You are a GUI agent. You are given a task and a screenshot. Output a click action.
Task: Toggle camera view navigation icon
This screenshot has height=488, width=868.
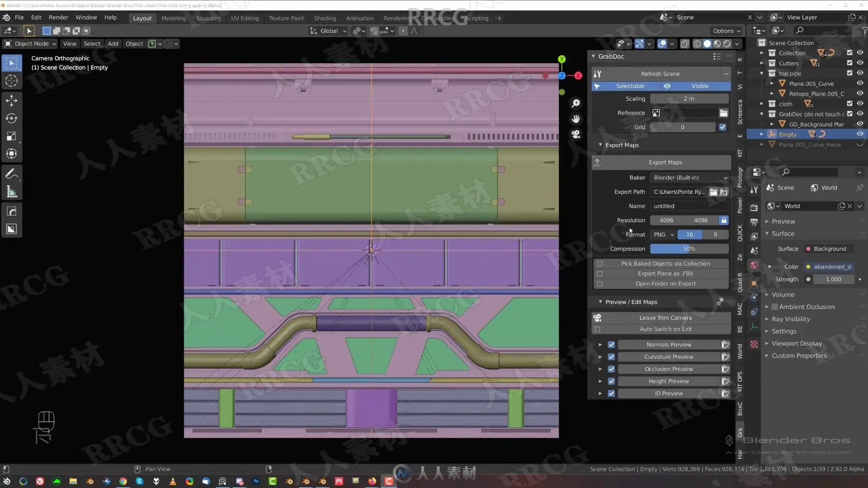576,135
